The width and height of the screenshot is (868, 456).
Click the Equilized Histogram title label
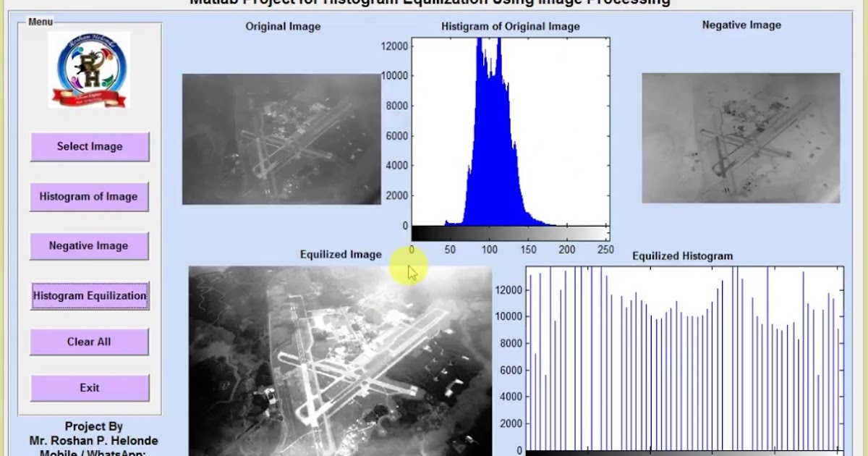682,256
